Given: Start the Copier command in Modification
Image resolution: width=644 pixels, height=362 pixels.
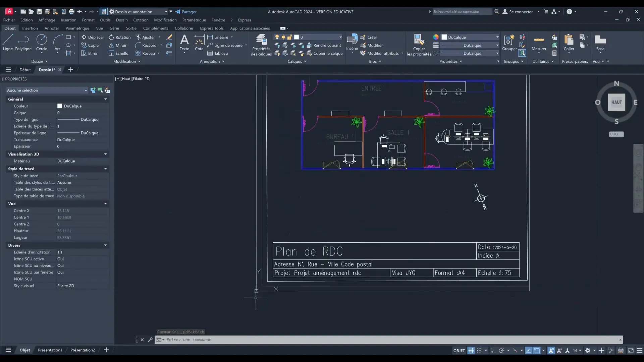Looking at the screenshot, I should coord(91,45).
